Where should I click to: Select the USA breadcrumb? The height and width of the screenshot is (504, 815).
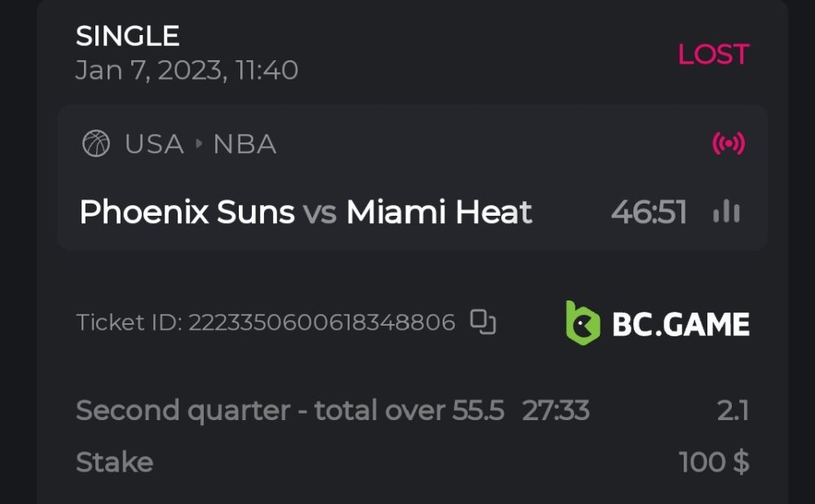pyautogui.click(x=154, y=145)
